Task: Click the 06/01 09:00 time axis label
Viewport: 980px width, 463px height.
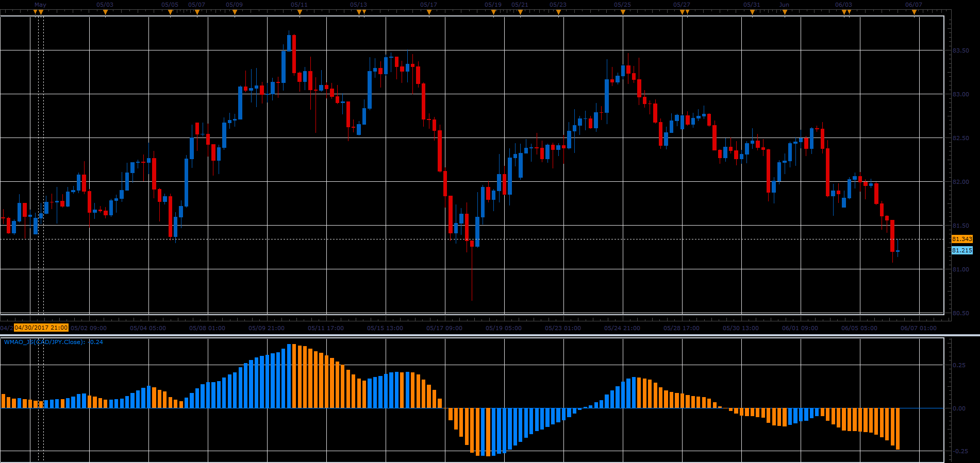Action: (800, 328)
